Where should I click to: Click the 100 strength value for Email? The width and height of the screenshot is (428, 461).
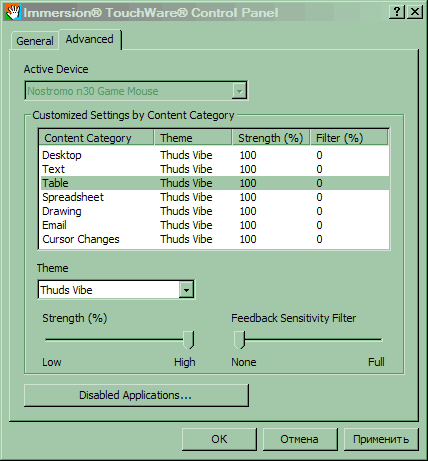[248, 225]
